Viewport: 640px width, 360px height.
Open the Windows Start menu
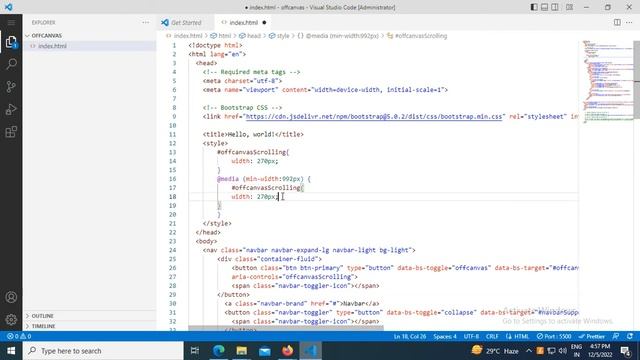(11, 351)
